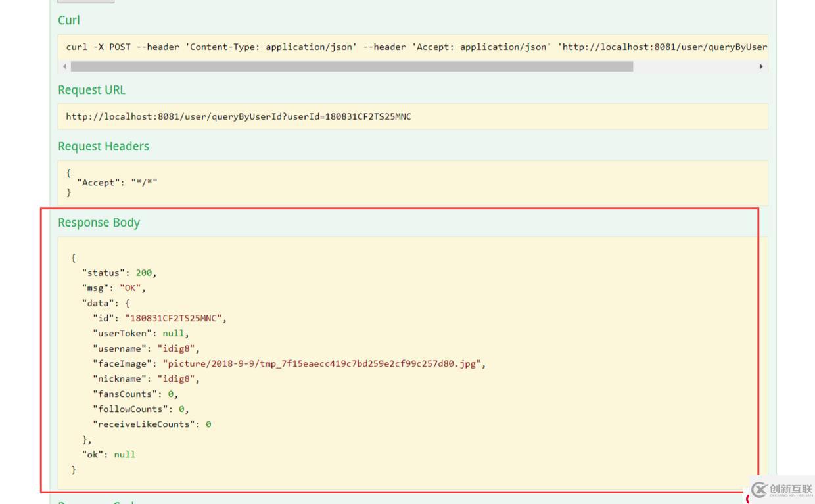Image resolution: width=815 pixels, height=504 pixels.
Task: Click the "Accept": "*/*" header line
Action: pos(117,183)
